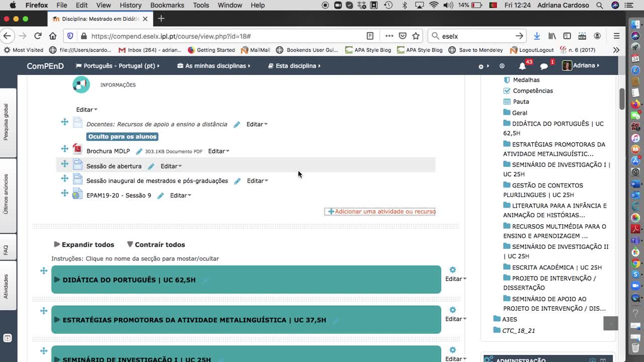Click the move crosshair icon beside Brochura MDLP
This screenshot has width=644, height=362.
pyautogui.click(x=64, y=148)
